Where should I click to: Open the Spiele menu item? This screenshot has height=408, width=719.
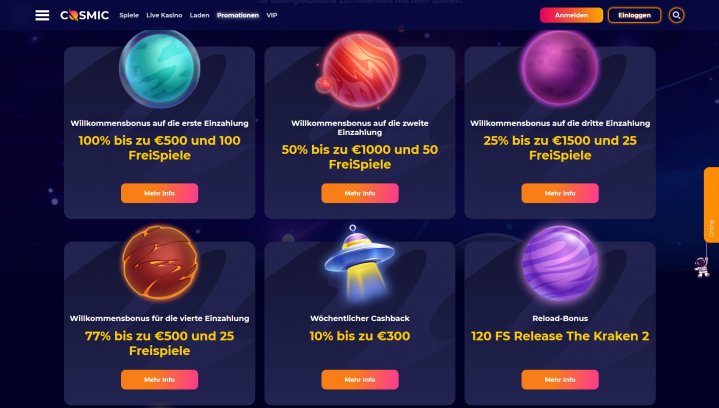tap(129, 15)
